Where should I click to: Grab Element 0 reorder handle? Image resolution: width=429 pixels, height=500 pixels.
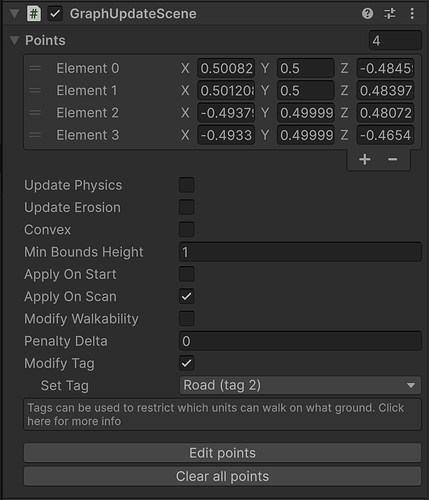[35, 68]
